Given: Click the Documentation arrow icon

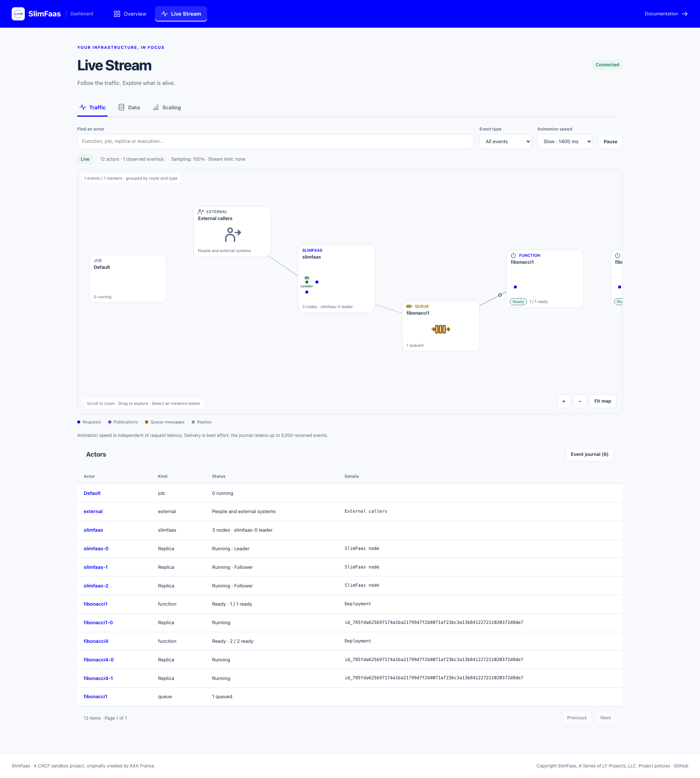Looking at the screenshot, I should click(x=685, y=14).
